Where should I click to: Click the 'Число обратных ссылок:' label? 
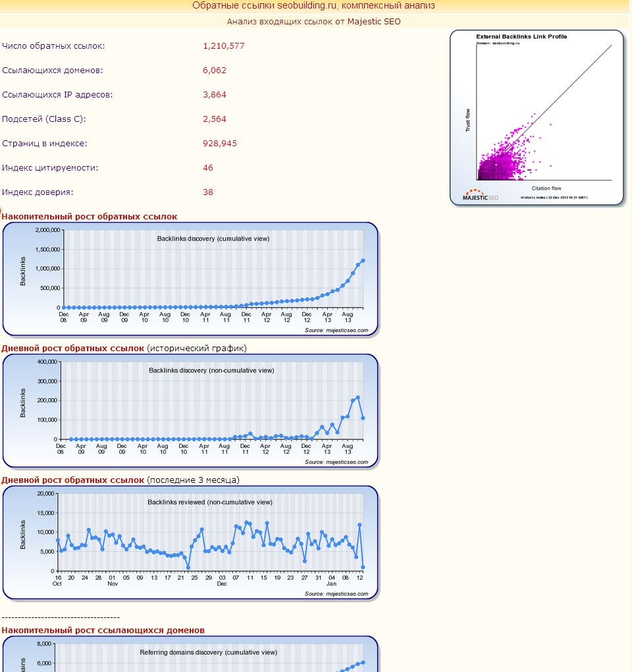point(53,46)
